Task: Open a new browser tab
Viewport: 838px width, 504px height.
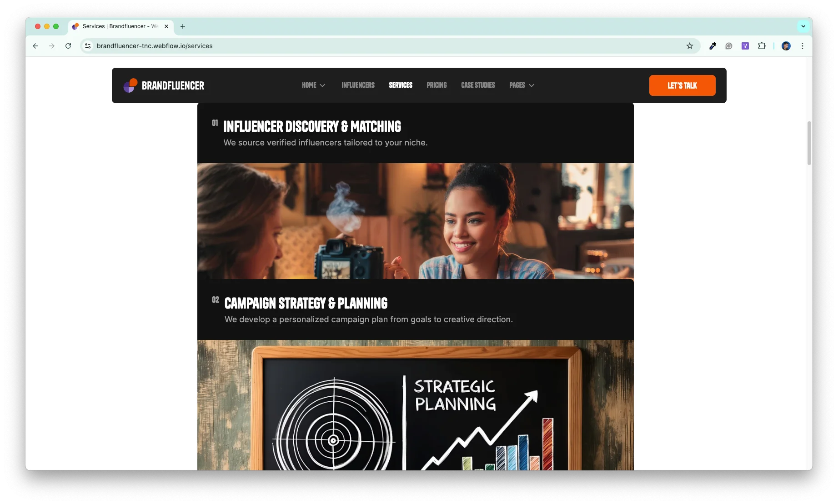Action: click(183, 26)
